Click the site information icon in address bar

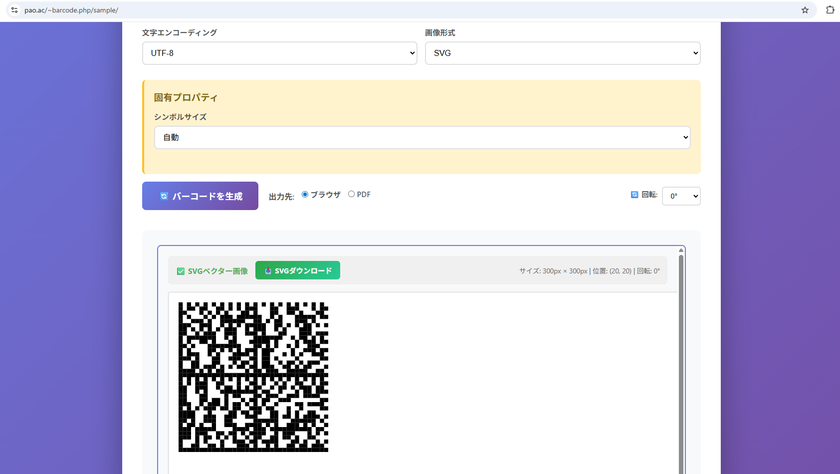coord(13,10)
